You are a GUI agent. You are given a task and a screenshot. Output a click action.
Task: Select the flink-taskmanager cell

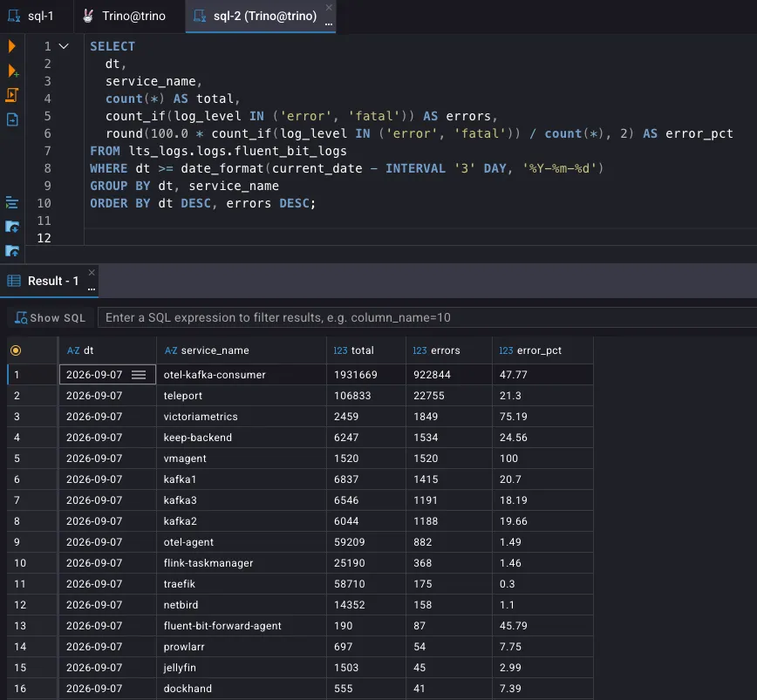coord(242,563)
